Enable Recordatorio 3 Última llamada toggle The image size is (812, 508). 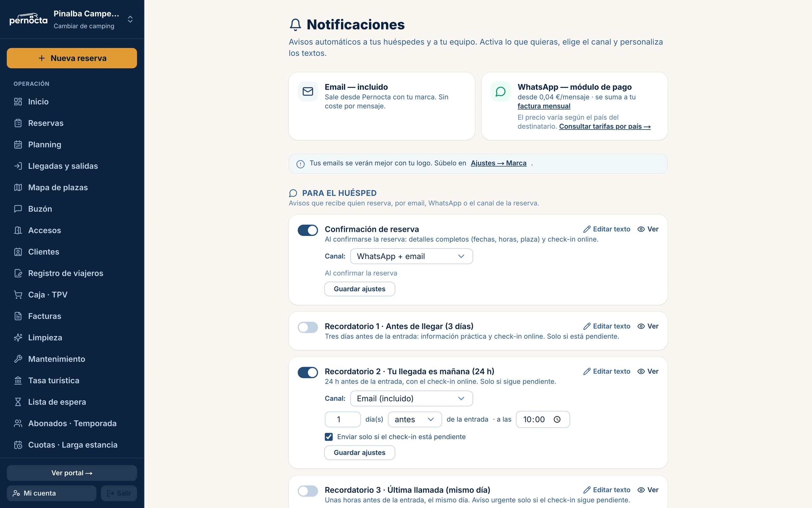(x=308, y=491)
